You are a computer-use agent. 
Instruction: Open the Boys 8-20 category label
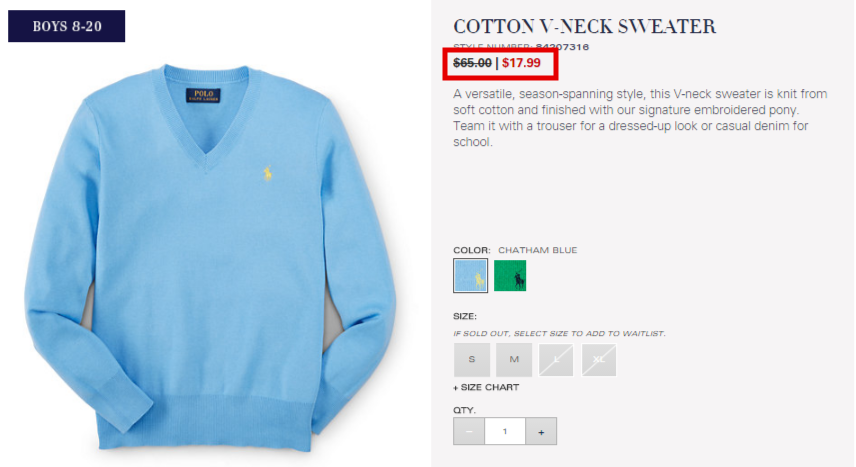pos(67,26)
